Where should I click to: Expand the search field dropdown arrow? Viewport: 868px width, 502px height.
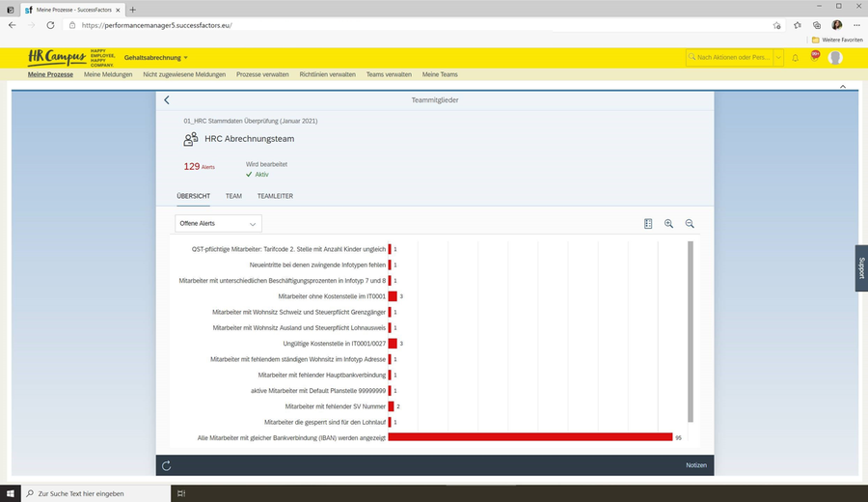[778, 58]
